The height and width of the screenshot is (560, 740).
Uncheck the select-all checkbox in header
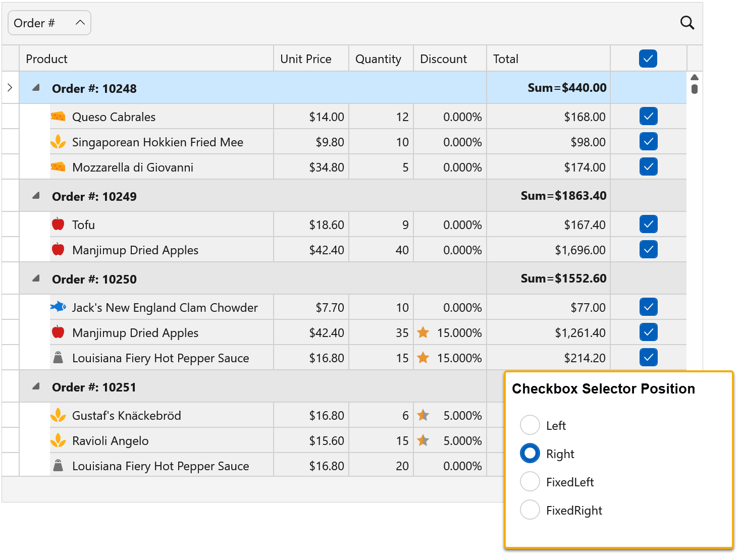[x=648, y=59]
